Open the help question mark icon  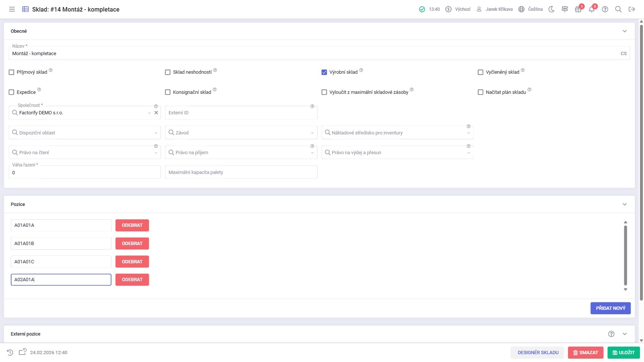click(x=605, y=9)
